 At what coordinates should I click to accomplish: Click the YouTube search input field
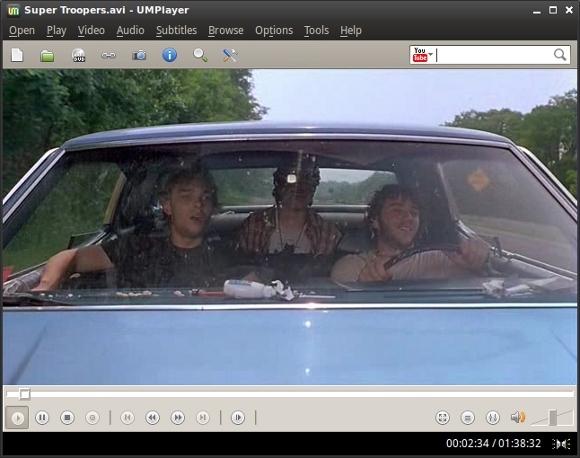coord(494,55)
